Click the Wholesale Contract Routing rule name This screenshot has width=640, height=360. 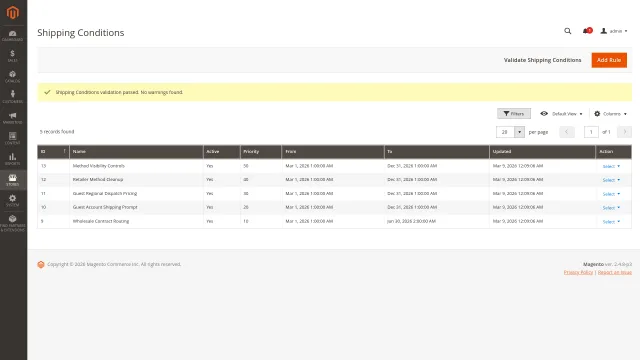click(x=101, y=221)
